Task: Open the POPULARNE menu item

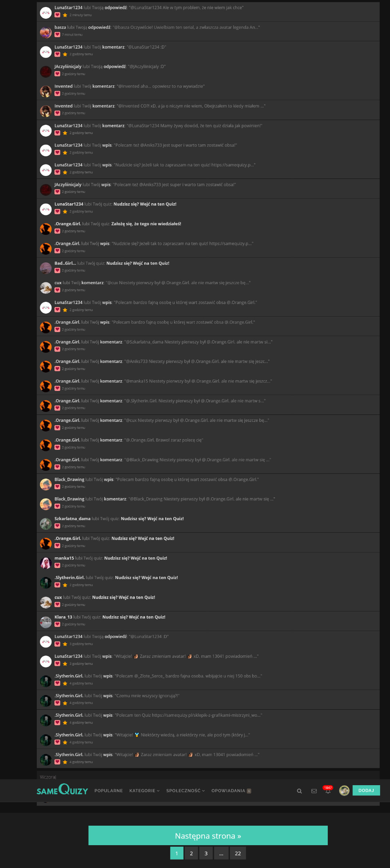Action: (109, 791)
